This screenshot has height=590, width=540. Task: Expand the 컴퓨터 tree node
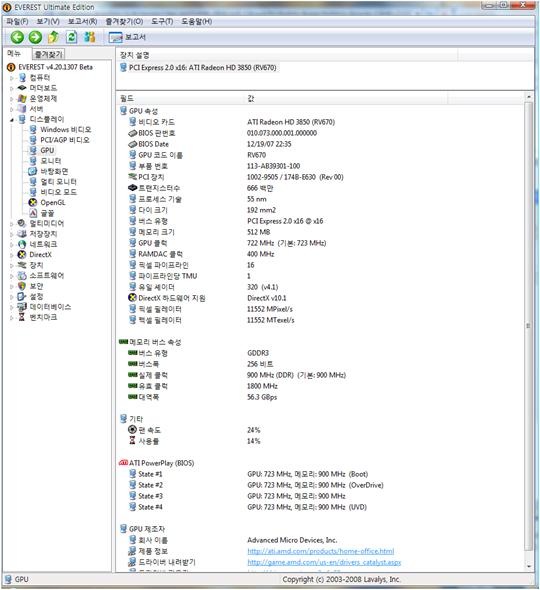coord(12,78)
